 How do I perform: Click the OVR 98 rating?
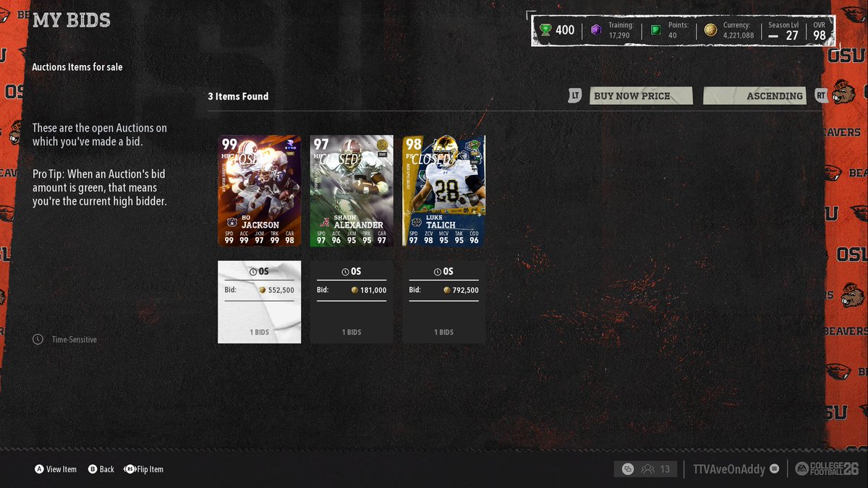[820, 30]
